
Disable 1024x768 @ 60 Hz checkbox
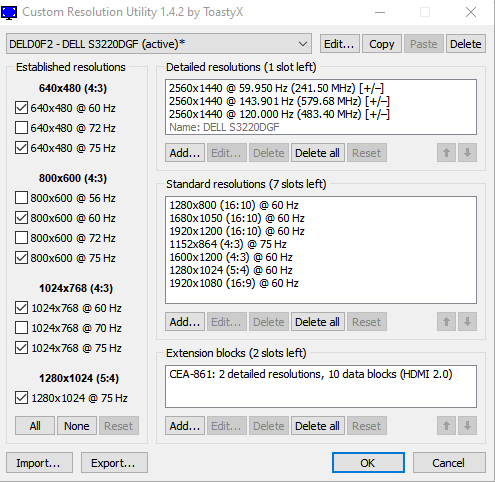(21, 308)
